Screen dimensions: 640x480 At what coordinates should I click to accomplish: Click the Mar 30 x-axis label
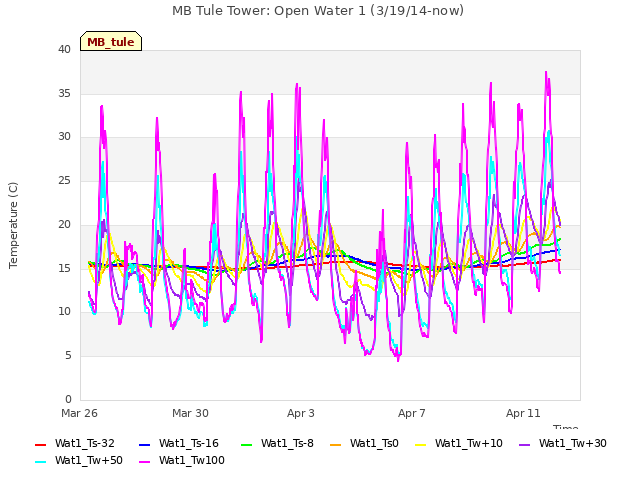pos(190,413)
